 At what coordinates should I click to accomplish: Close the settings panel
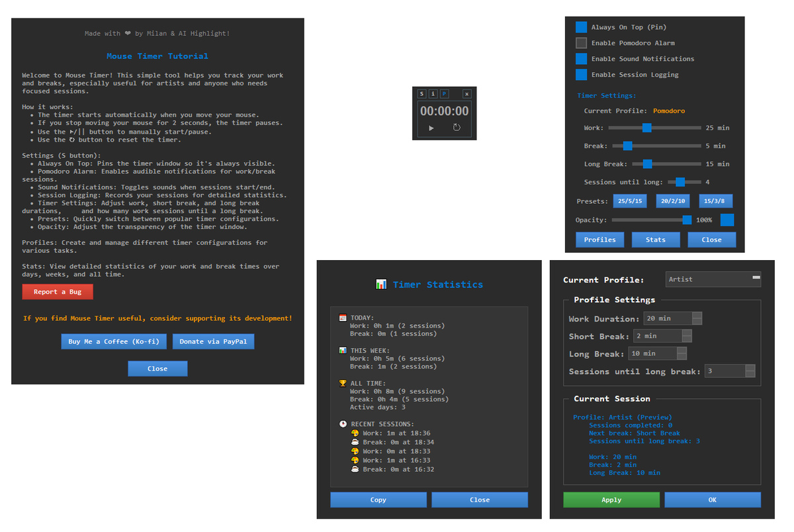coord(712,240)
